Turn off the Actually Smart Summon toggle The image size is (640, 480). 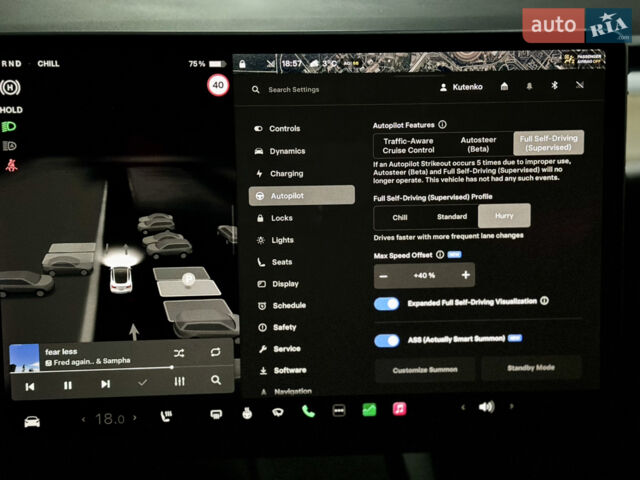387,340
